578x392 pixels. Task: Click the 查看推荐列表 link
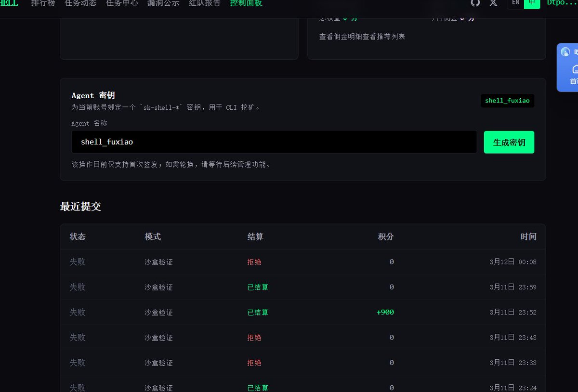click(x=384, y=37)
